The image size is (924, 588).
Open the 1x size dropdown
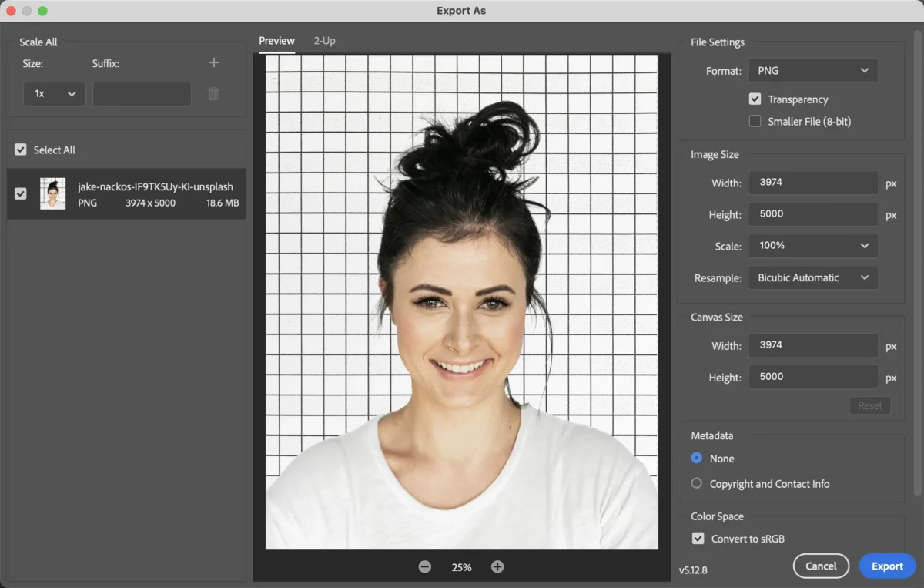(x=54, y=93)
